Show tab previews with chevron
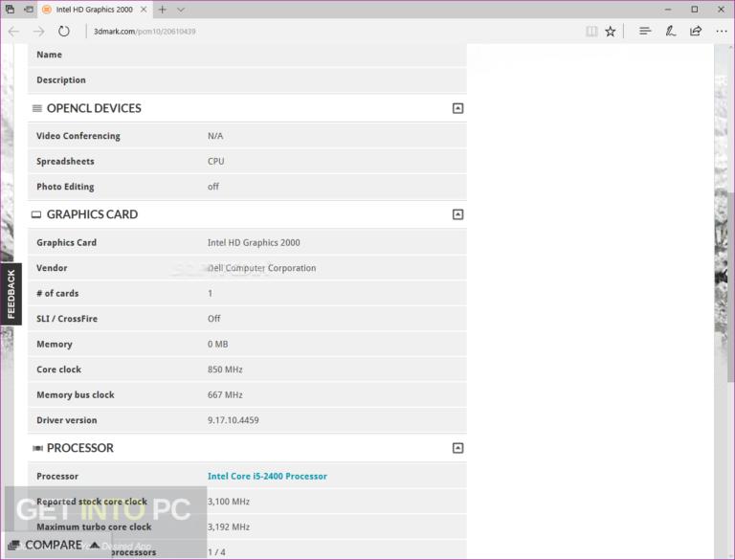The height and width of the screenshot is (560, 735). pyautogui.click(x=181, y=10)
